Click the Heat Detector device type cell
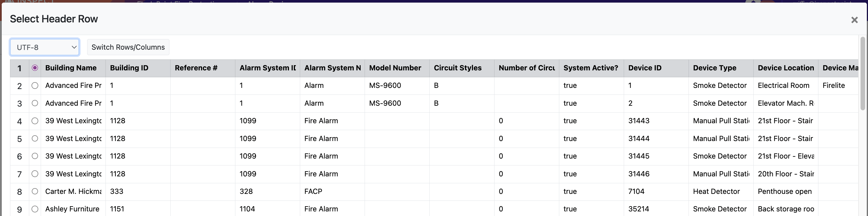 click(x=721, y=192)
